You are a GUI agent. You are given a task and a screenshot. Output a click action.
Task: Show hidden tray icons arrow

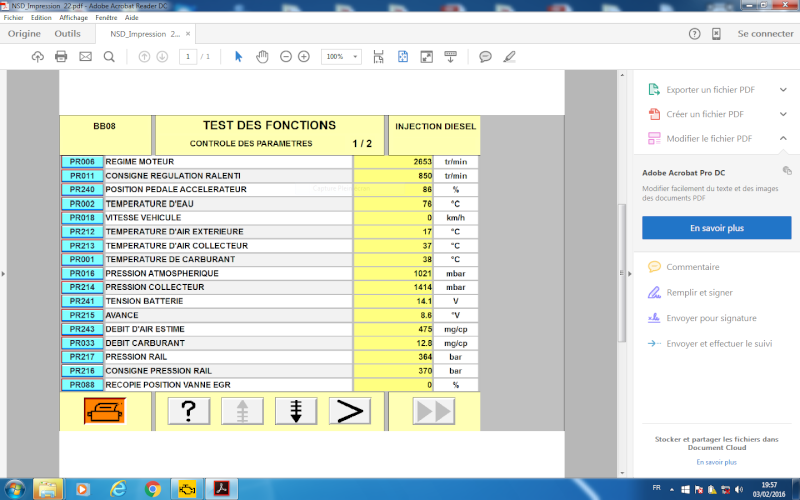coord(671,489)
